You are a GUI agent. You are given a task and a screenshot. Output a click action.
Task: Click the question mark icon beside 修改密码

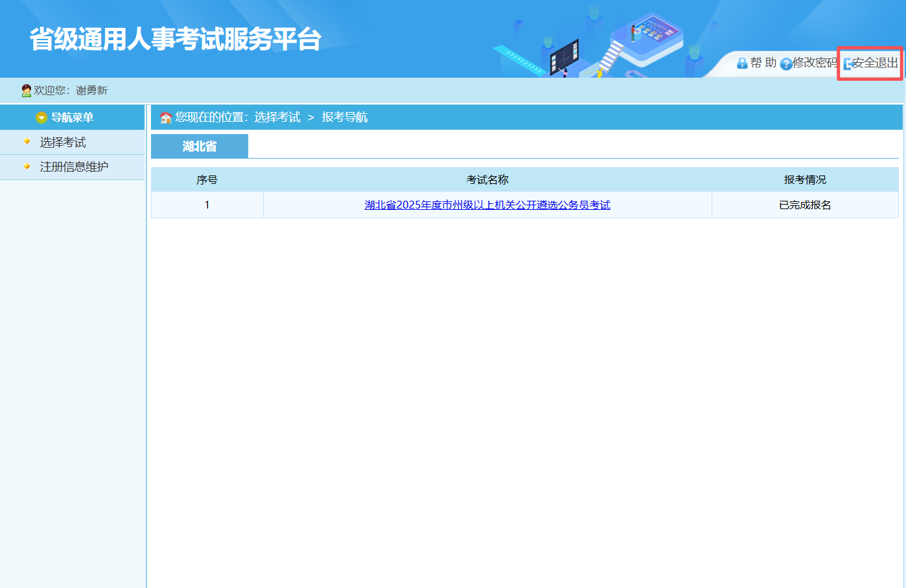click(x=785, y=63)
